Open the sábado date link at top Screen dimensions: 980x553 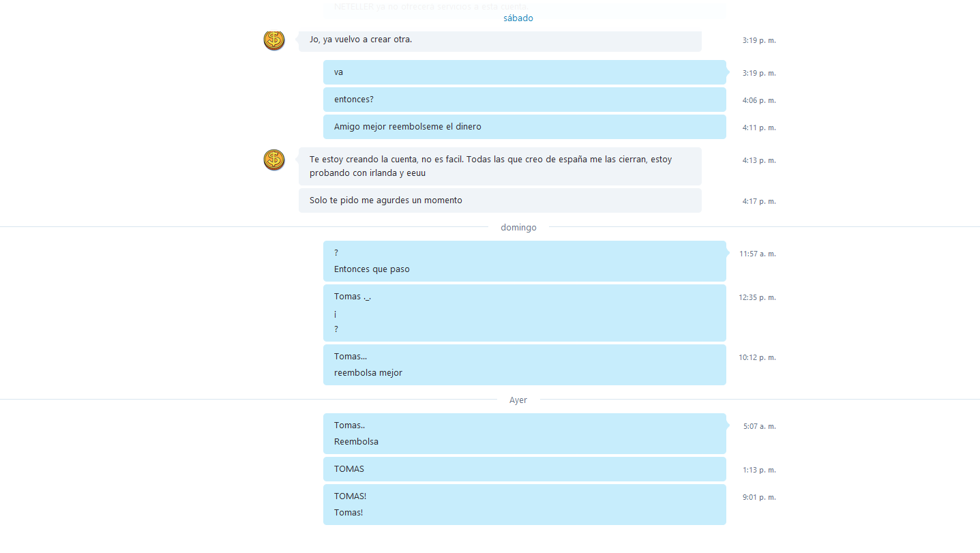point(518,18)
